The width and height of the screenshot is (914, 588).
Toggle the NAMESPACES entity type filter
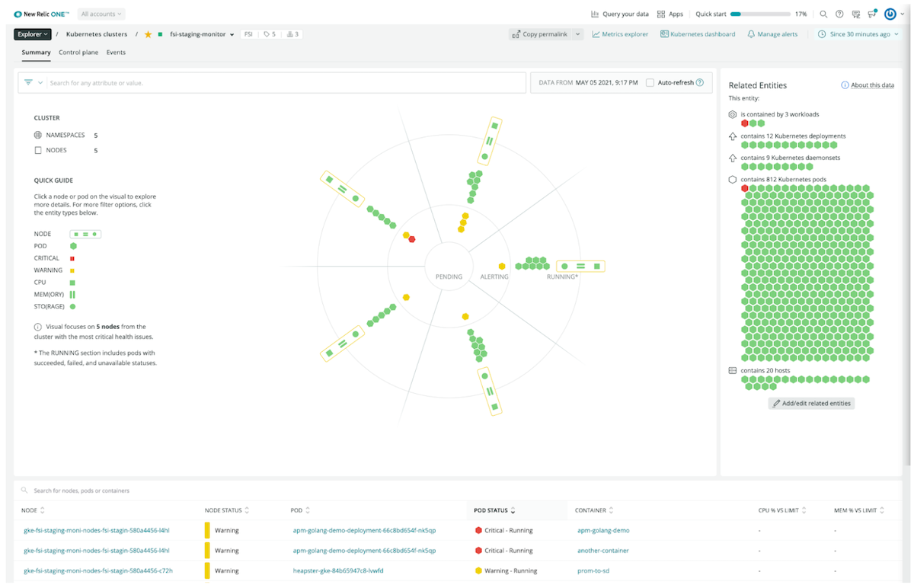[x=38, y=135]
